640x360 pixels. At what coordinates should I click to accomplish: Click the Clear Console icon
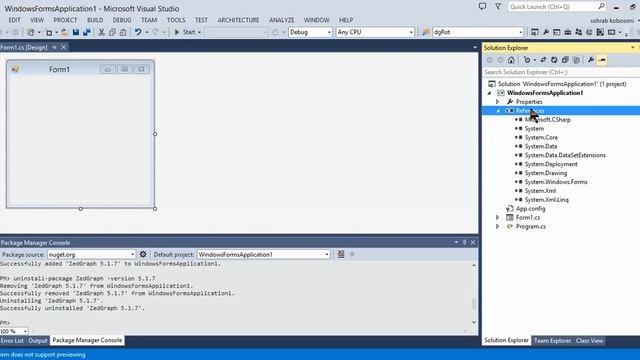341,254
